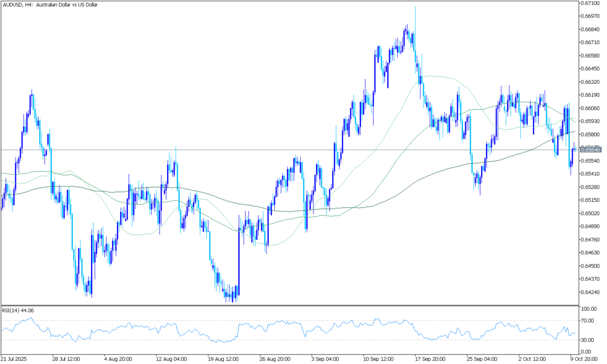The width and height of the screenshot is (607, 364).
Task: Click the RSI 100.00 scale label
Action: pos(589,309)
